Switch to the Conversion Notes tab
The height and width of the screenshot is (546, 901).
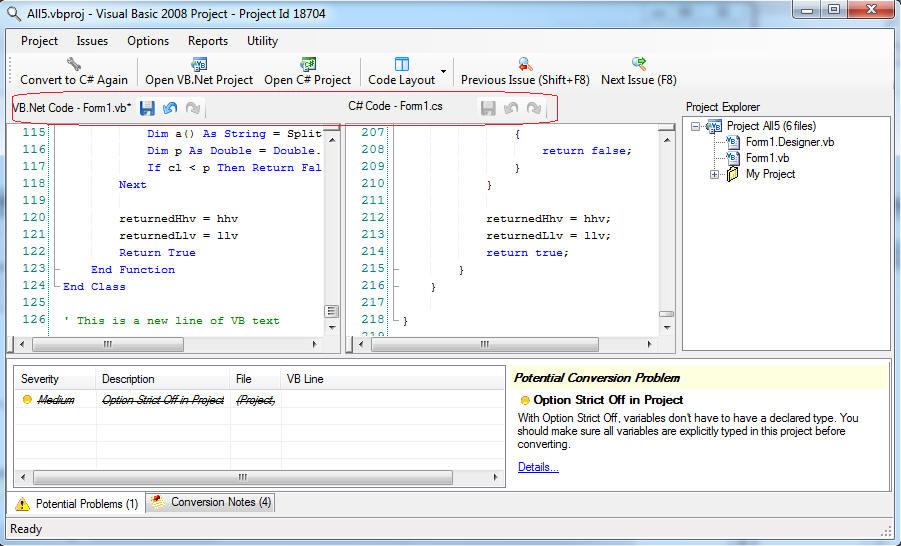(x=211, y=502)
